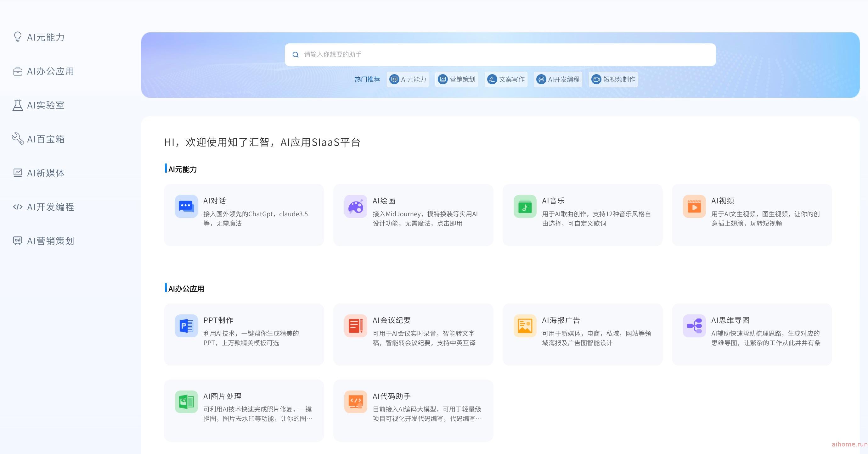The width and height of the screenshot is (868, 454).
Task: Choose the 短视频制作 hot recommendation tag
Action: [x=613, y=80]
